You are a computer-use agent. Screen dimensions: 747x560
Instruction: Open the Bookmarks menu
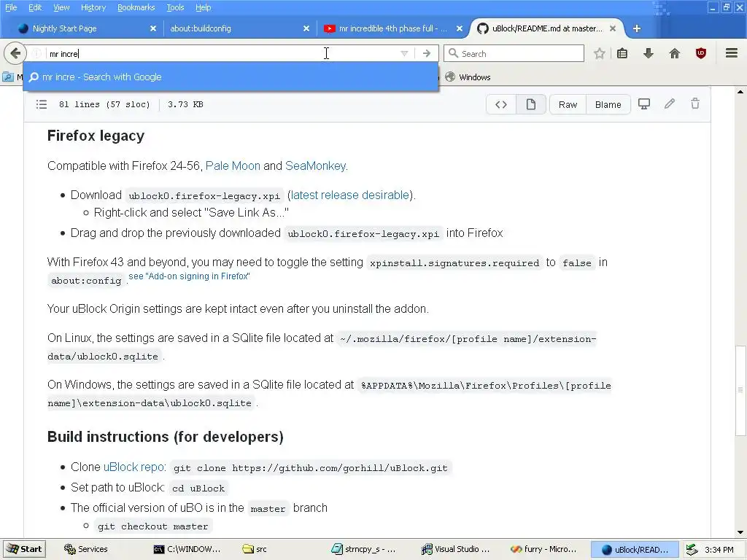click(x=136, y=7)
